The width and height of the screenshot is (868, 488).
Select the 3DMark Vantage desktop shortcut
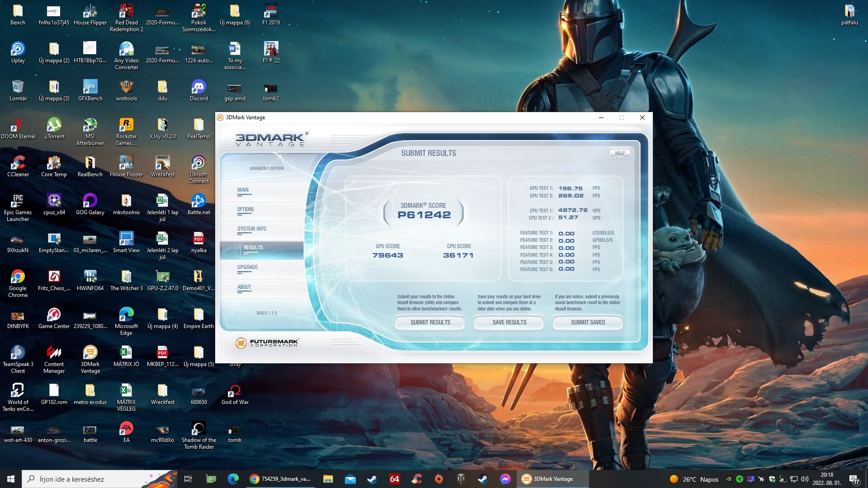click(90, 360)
